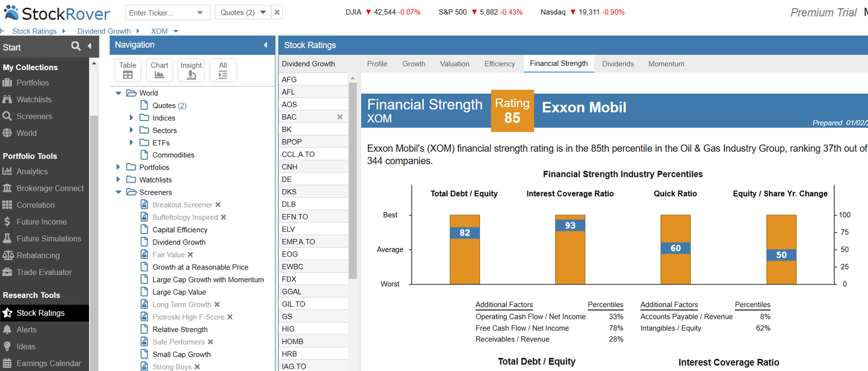Image resolution: width=868 pixels, height=371 pixels.
Task: Expand the Indices folder
Action: click(131, 117)
